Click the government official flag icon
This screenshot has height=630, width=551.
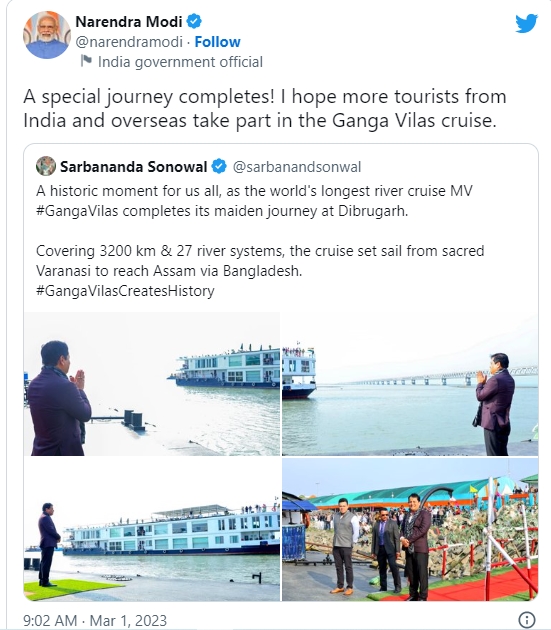point(86,61)
